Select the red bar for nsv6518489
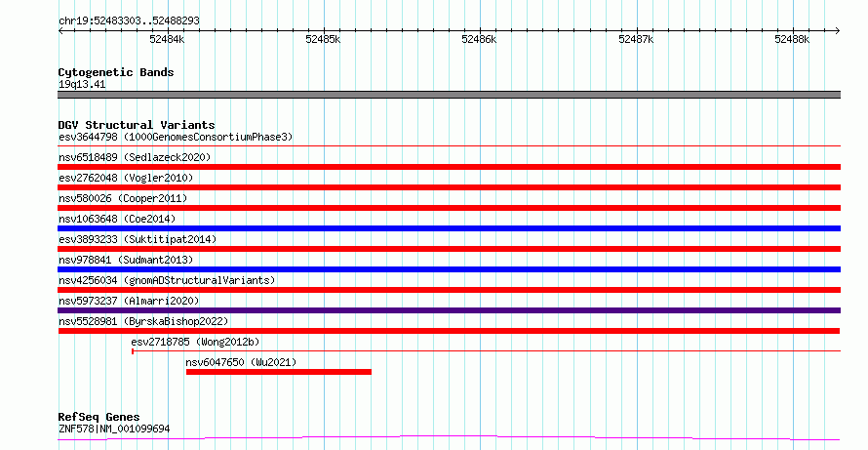Viewport: 868px width, 450px height. tap(449, 167)
